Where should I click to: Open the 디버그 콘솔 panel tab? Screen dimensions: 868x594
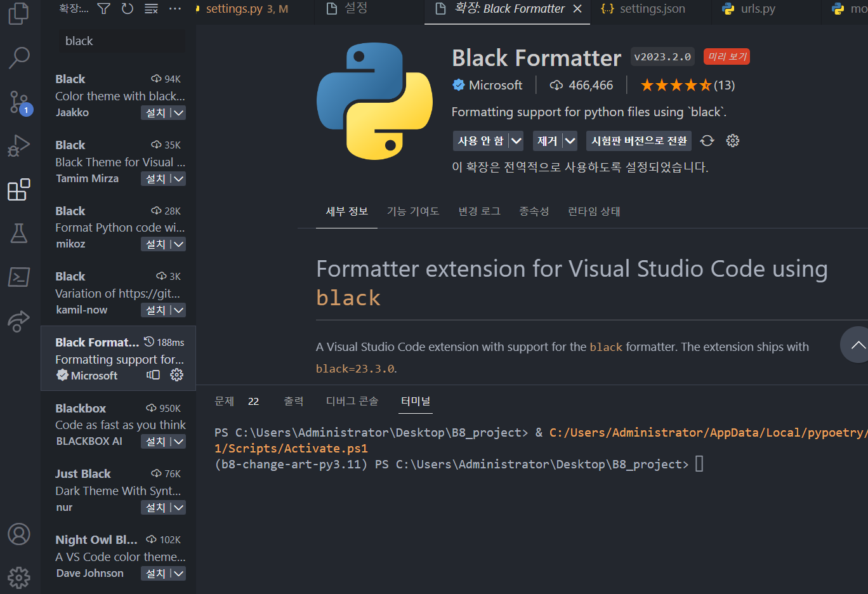[352, 401]
